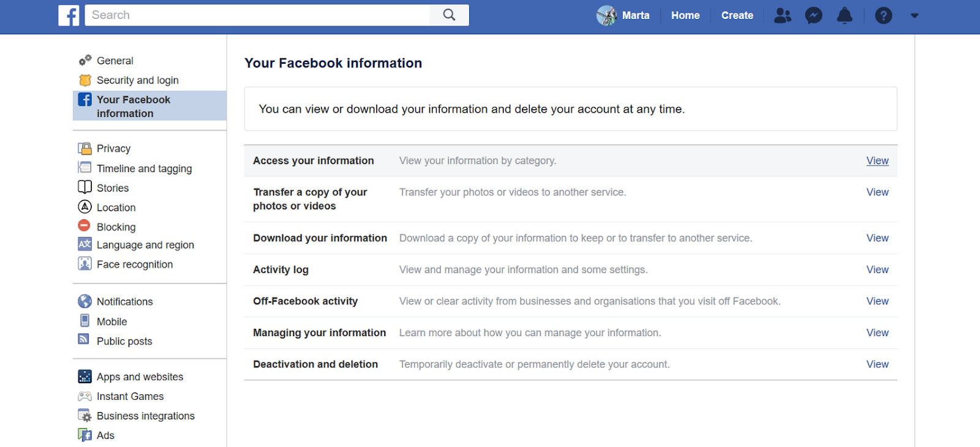Click the Privacy lock icon
The width and height of the screenshot is (980, 447).
(85, 148)
